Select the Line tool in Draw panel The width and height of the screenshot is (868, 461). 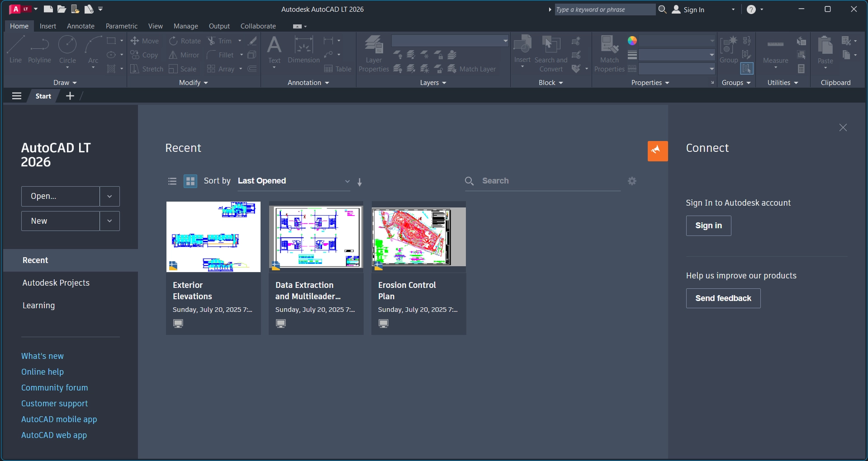(x=15, y=50)
